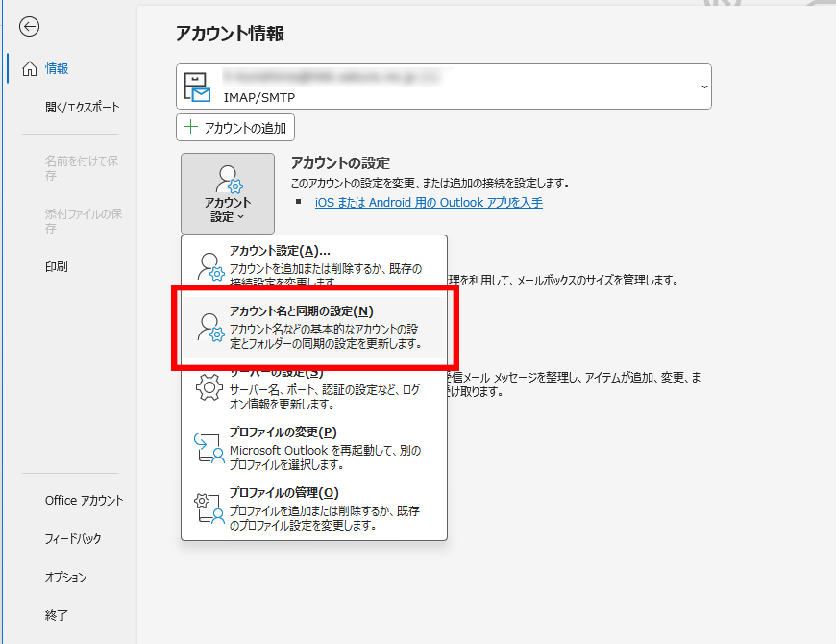Open the iOS または Android Outlook app link
The height and width of the screenshot is (644, 836).
pyautogui.click(x=429, y=203)
